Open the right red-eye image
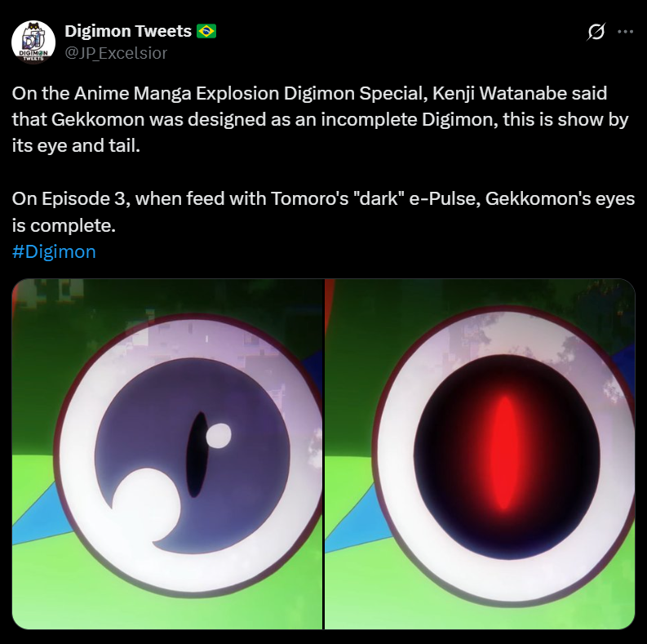647x644 pixels. click(x=480, y=454)
